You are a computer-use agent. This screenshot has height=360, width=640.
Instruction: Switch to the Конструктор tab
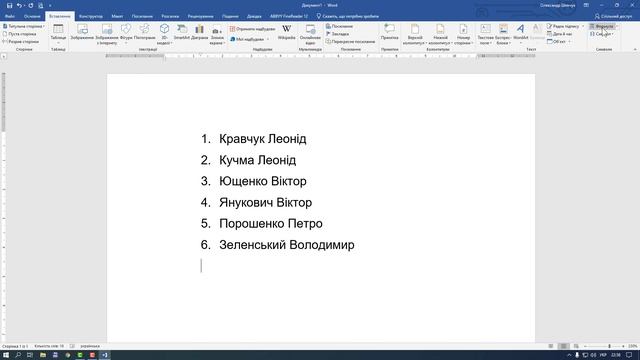point(91,16)
